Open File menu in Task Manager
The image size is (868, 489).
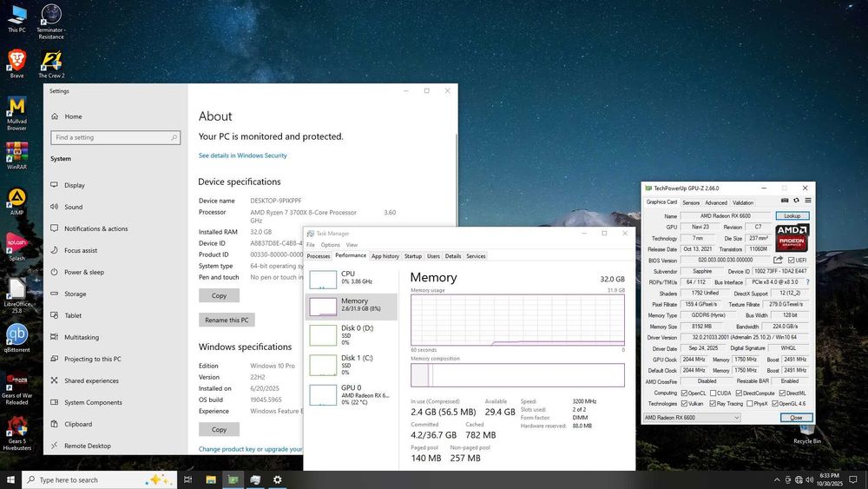(x=311, y=245)
